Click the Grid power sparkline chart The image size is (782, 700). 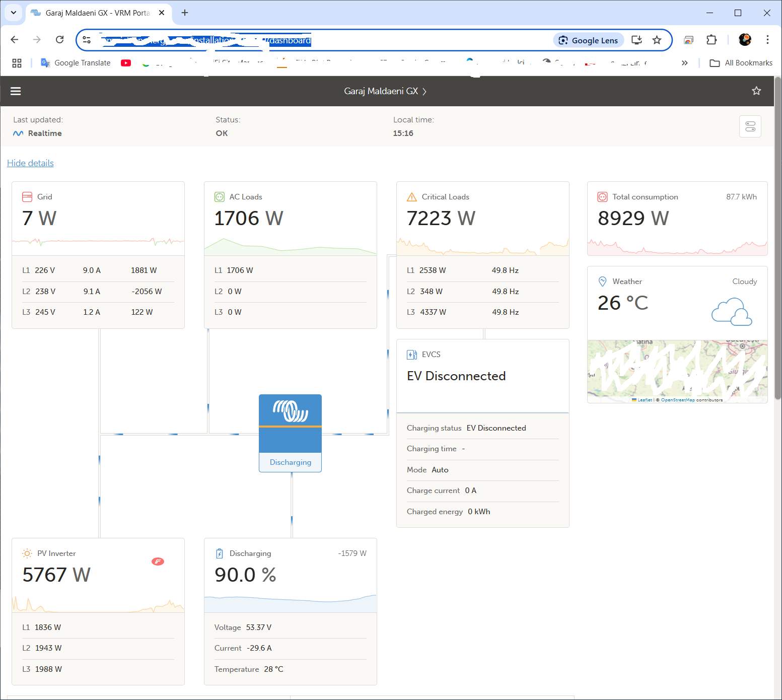pyautogui.click(x=98, y=242)
